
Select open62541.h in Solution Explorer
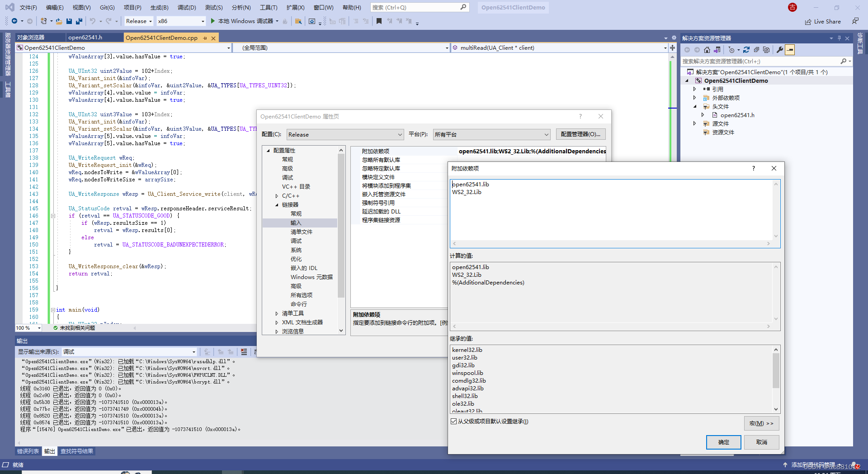click(737, 115)
